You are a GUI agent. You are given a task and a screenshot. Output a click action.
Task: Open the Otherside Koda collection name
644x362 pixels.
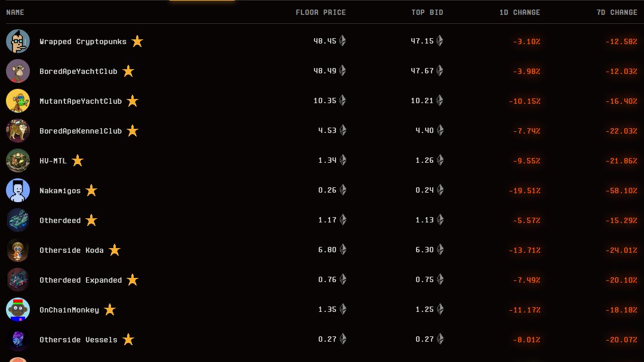[72, 250]
